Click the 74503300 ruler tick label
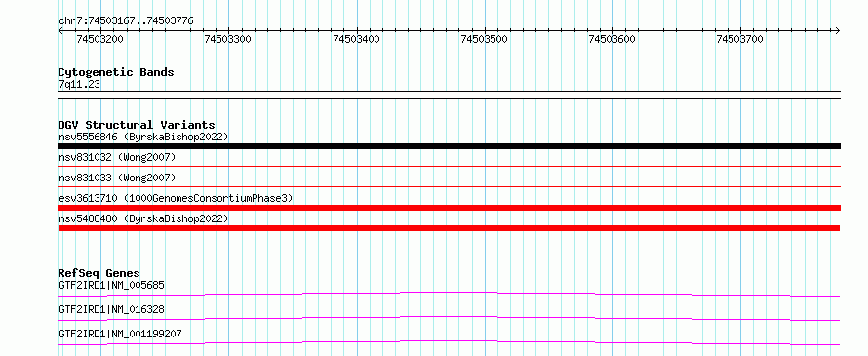868x356 pixels. [x=227, y=39]
